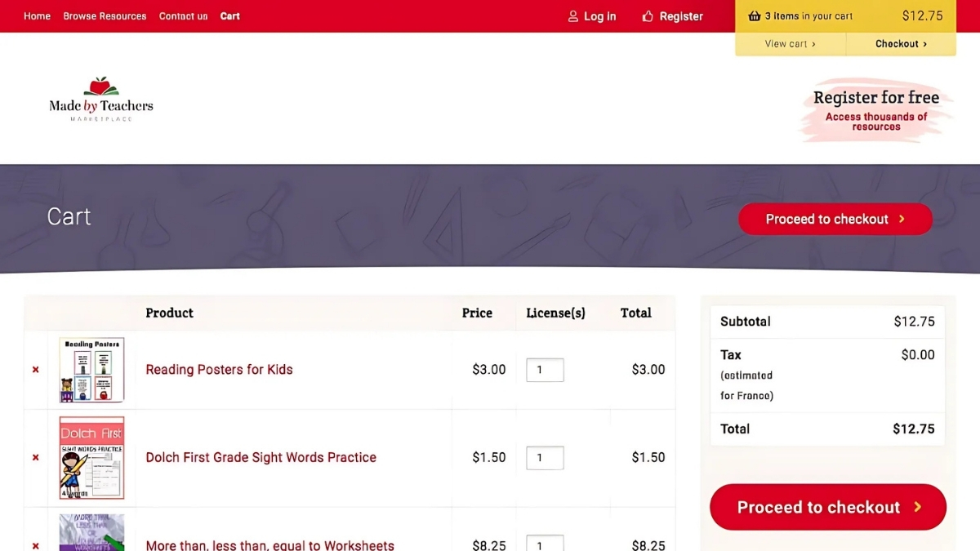
Task: Click Proceed to checkout in purple banner
Action: [835, 219]
